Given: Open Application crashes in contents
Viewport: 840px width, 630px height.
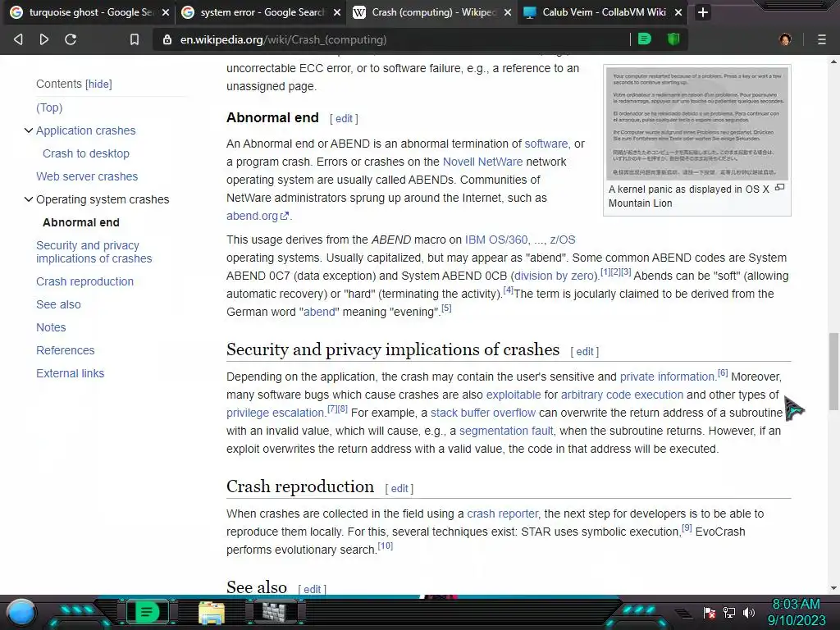Looking at the screenshot, I should (x=85, y=130).
